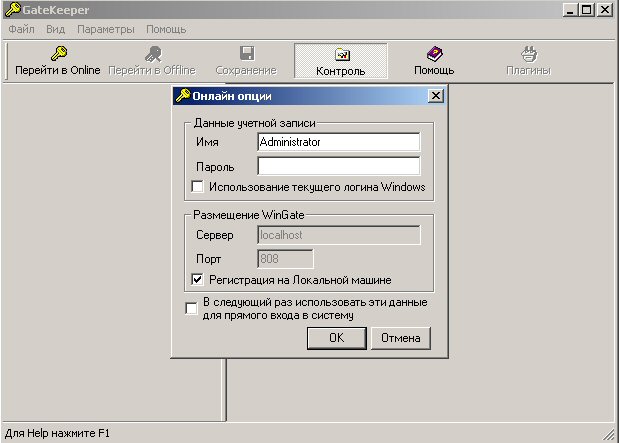Click the Отмена button
This screenshot has width=619, height=443.
click(401, 338)
